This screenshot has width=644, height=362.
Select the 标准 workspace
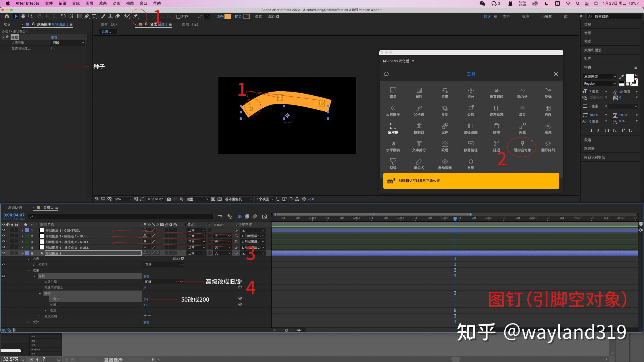tap(525, 17)
